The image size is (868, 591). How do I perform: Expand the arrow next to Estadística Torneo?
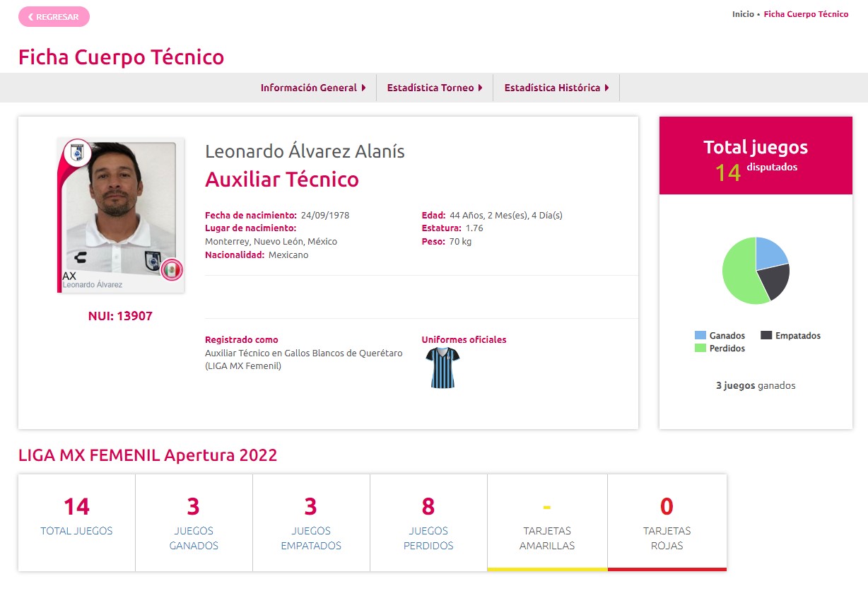pos(480,88)
